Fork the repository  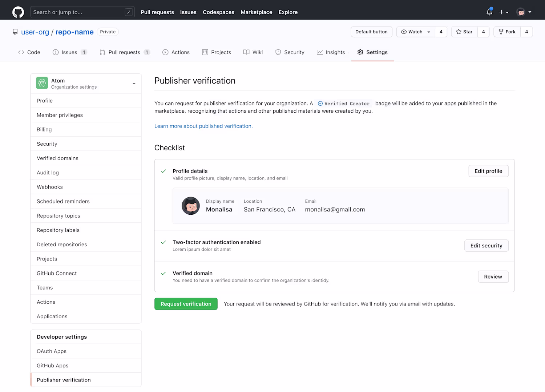click(x=507, y=32)
